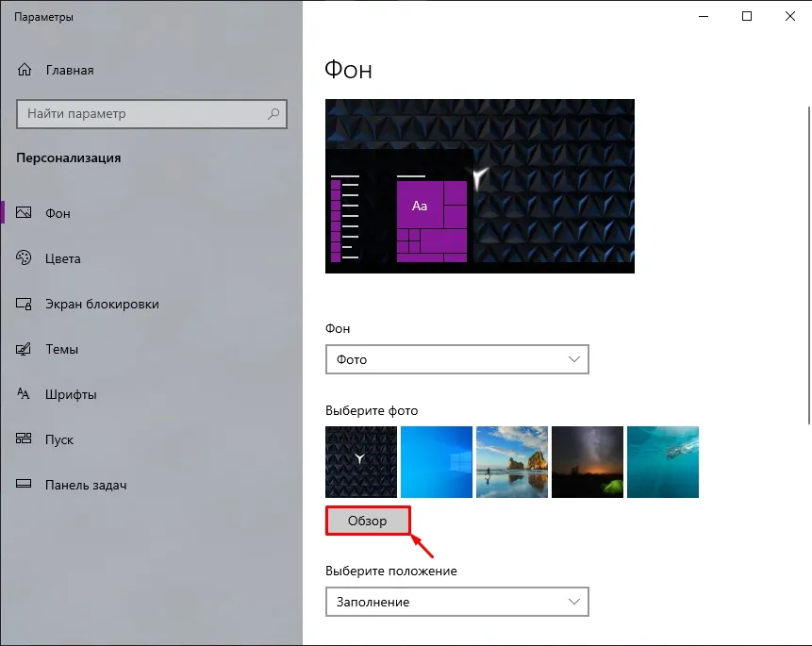Expand the Выберите положение dropdown showing Заполнение
812x646 pixels.
[x=457, y=602]
